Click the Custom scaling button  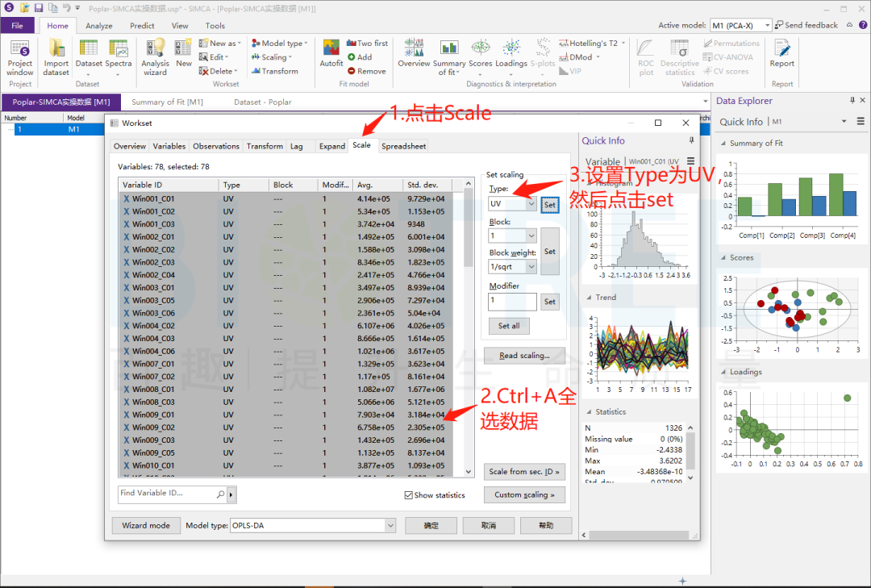pyautogui.click(x=524, y=494)
